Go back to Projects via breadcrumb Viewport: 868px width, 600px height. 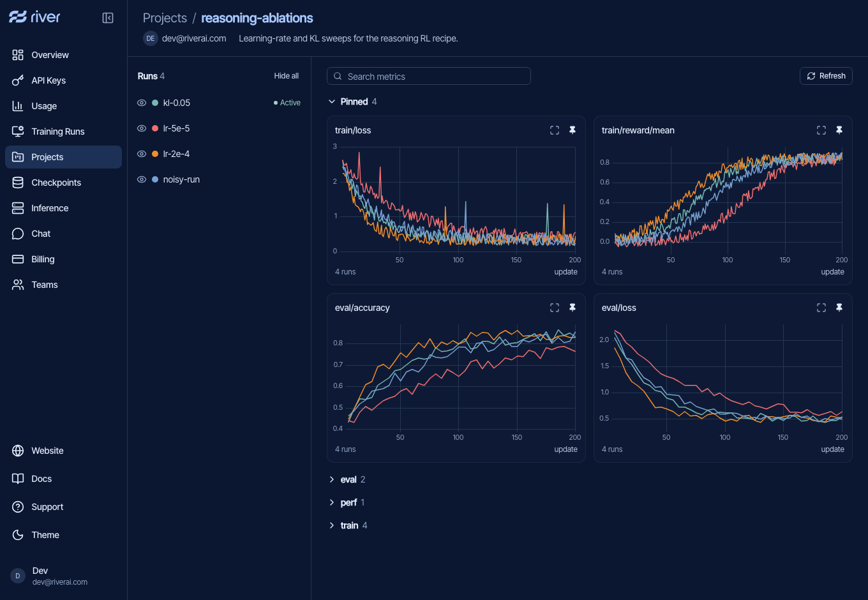coord(165,18)
